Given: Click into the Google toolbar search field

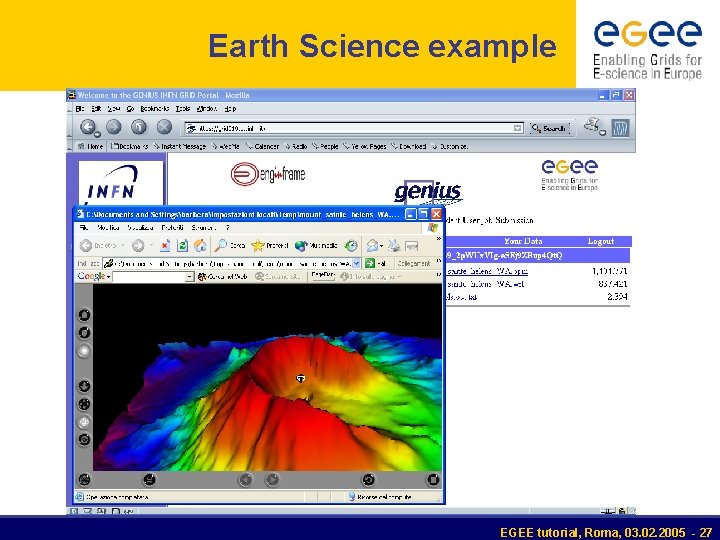Looking at the screenshot, I should [x=149, y=276].
